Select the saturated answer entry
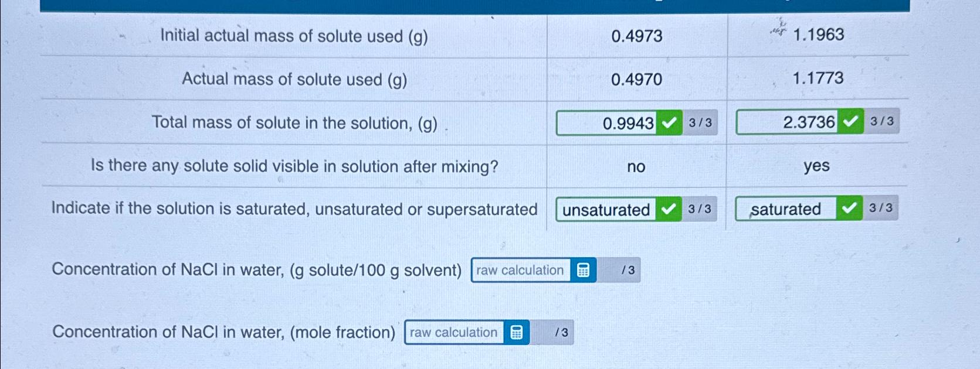 785,208
